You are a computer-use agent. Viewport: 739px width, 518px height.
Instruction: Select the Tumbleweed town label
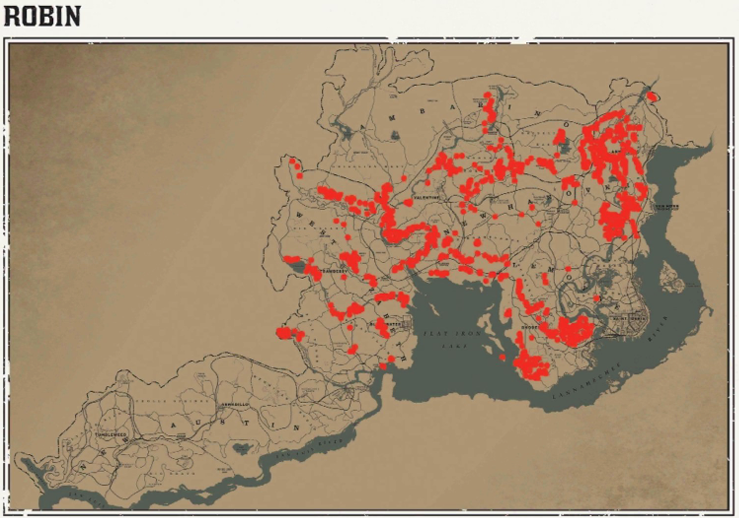[105, 435]
